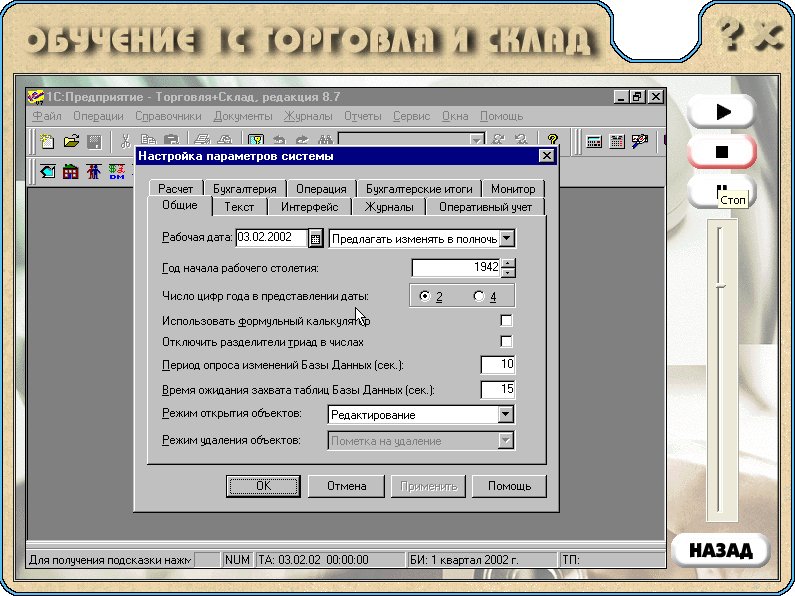Toggle Отключить разделители триад в числах checkbox

pos(506,341)
